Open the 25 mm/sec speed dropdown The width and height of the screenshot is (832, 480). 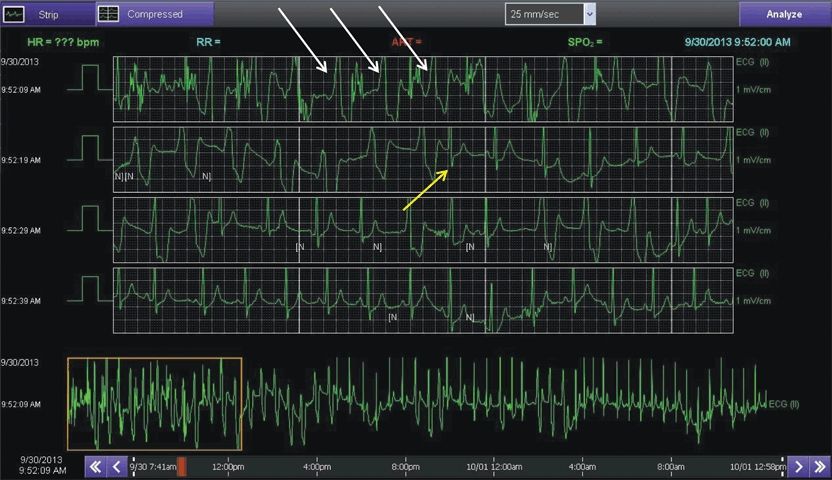tap(589, 14)
